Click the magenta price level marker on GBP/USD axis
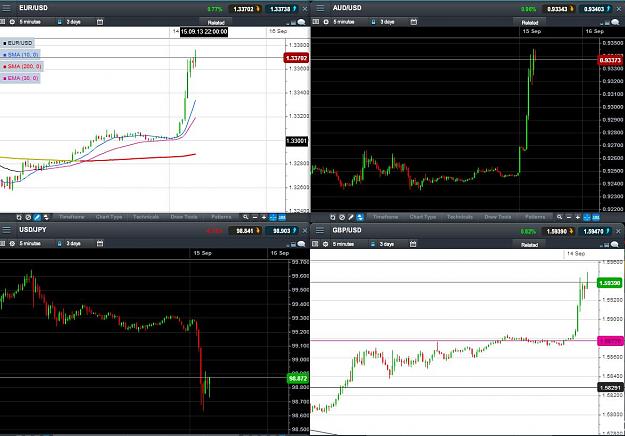 610,341
